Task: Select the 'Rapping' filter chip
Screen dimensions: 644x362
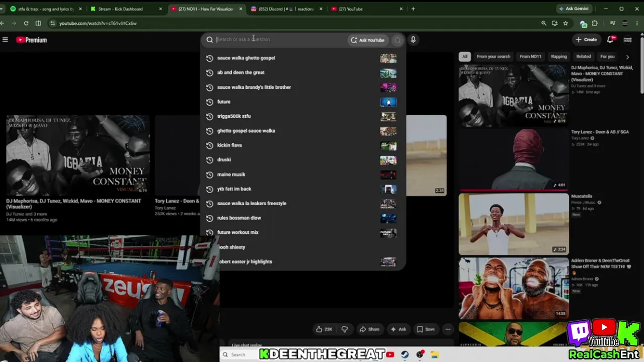Action: [559, 57]
